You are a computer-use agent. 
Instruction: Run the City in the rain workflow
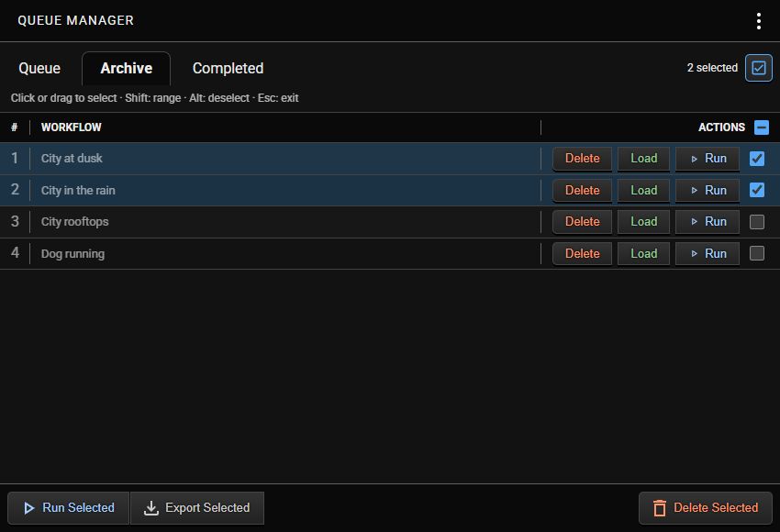(x=708, y=191)
